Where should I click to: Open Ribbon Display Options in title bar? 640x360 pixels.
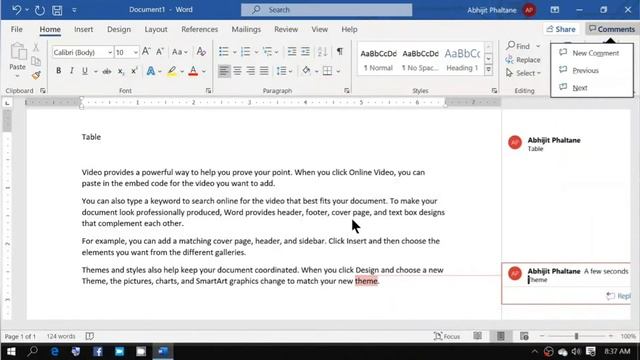555,10
